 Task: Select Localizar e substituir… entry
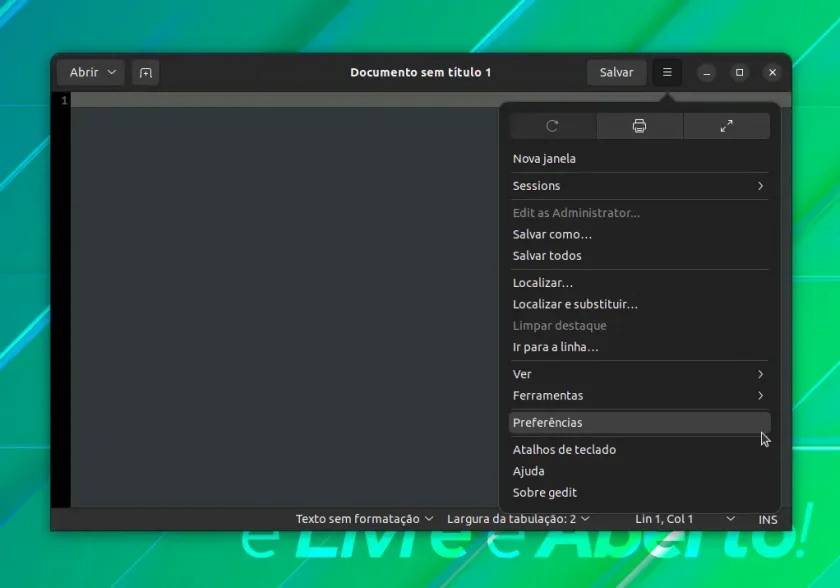(x=640, y=304)
